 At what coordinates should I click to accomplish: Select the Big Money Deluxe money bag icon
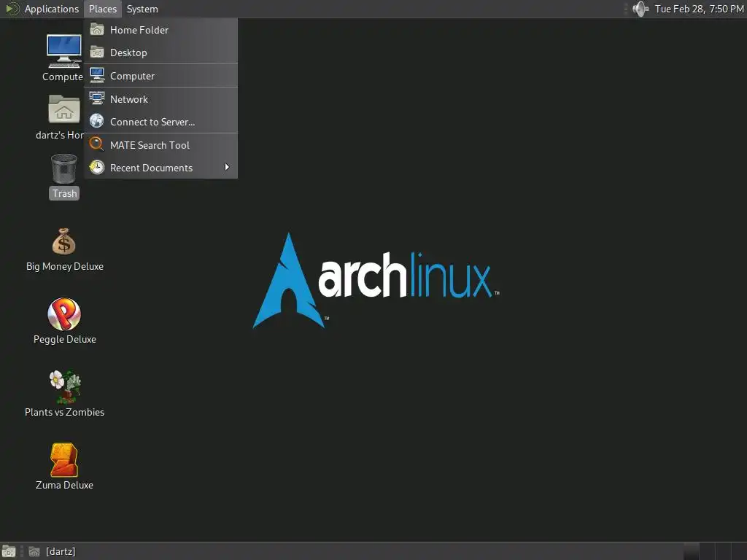(x=64, y=241)
